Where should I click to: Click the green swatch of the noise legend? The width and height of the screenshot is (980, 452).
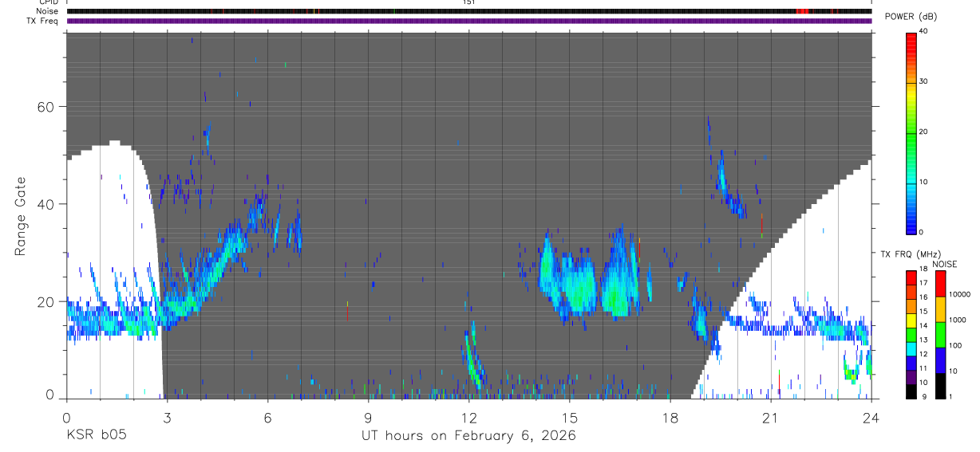click(x=940, y=334)
